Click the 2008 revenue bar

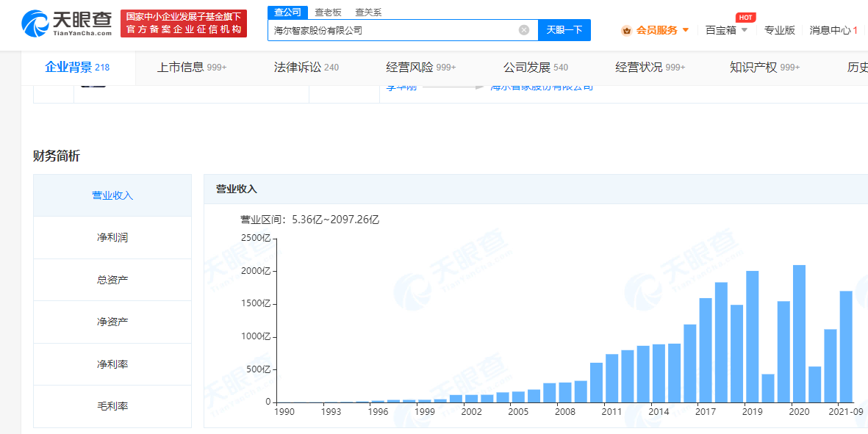point(565,393)
